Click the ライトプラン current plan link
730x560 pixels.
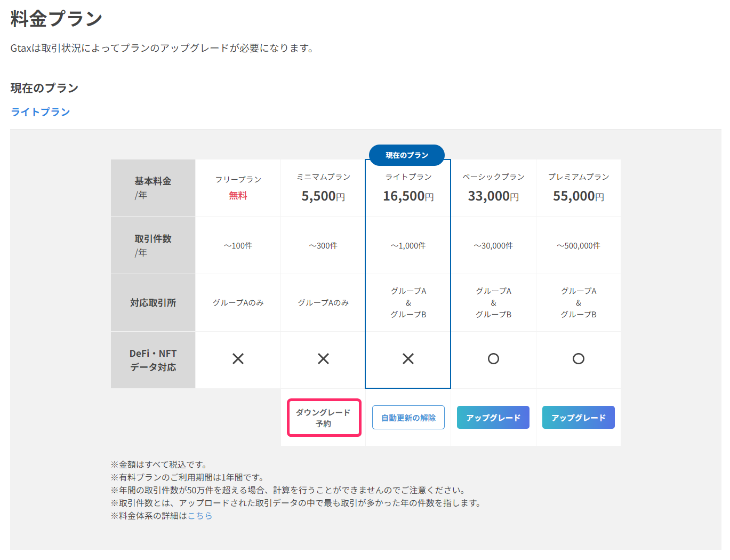(x=41, y=112)
